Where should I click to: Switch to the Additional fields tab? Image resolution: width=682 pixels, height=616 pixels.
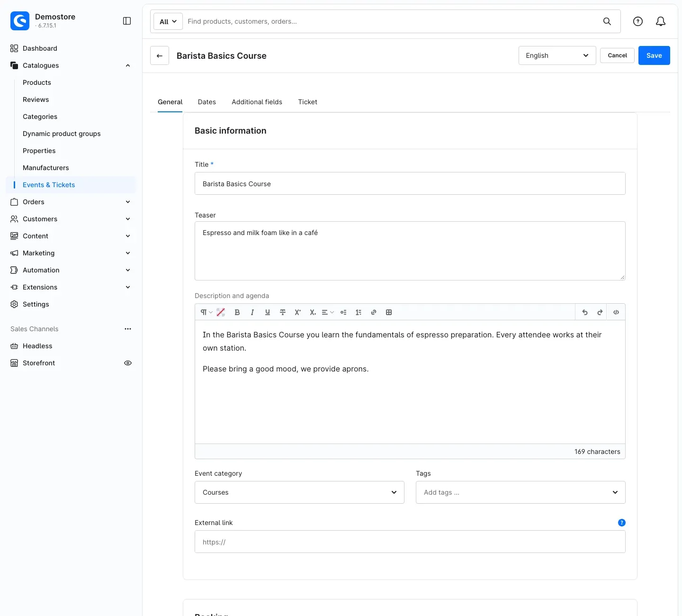(x=257, y=102)
